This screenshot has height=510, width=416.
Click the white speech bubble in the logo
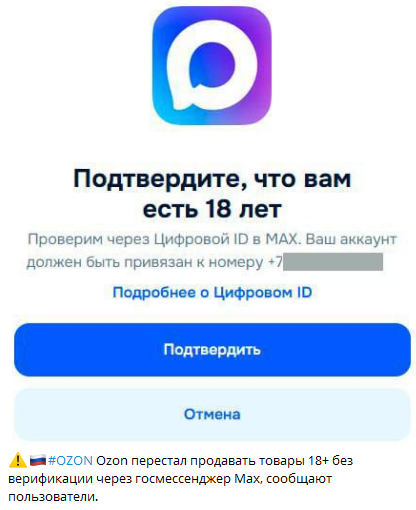tap(211, 68)
